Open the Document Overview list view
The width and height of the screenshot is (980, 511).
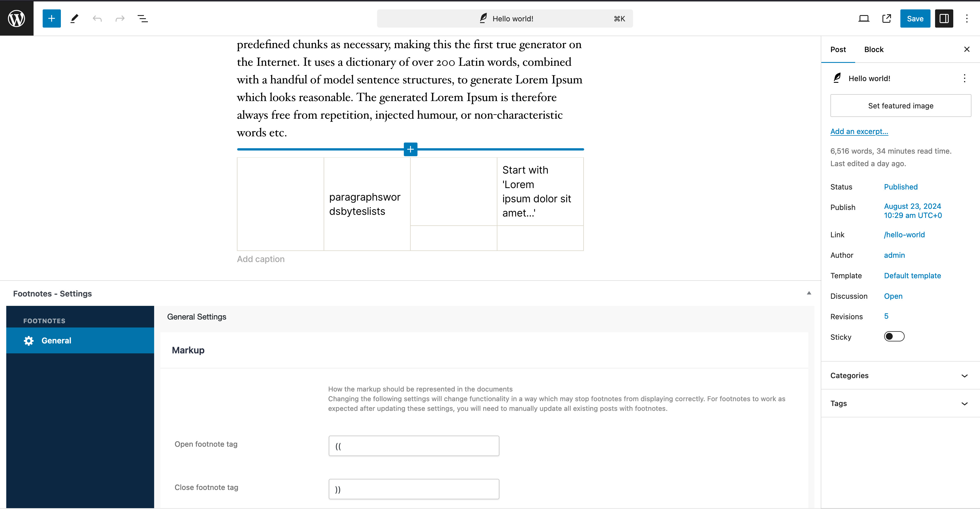click(143, 18)
